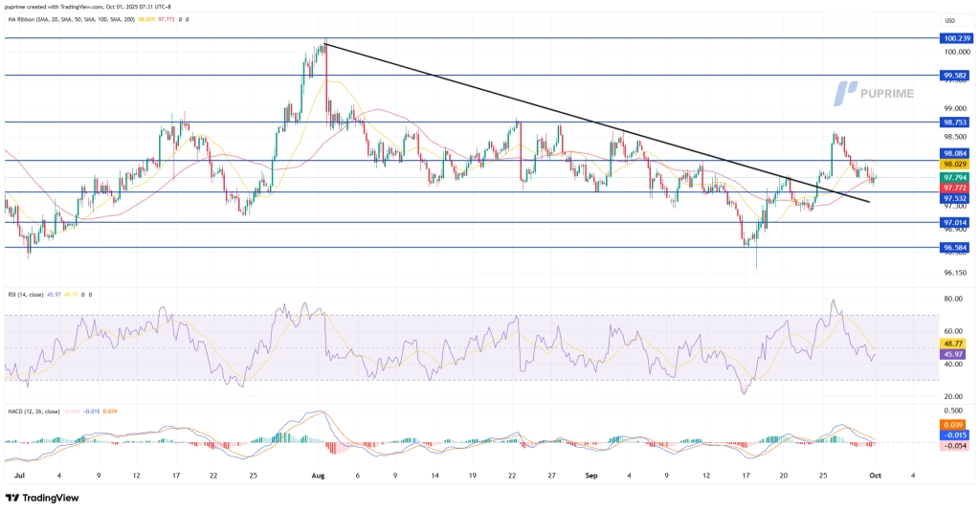The height and width of the screenshot is (512, 980).
Task: Click the yellow 98.029 SMA value tag
Action: click(x=956, y=165)
